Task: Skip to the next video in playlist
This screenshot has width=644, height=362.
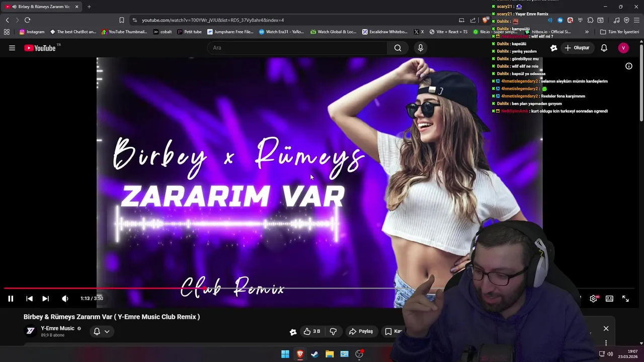Action: click(x=45, y=299)
